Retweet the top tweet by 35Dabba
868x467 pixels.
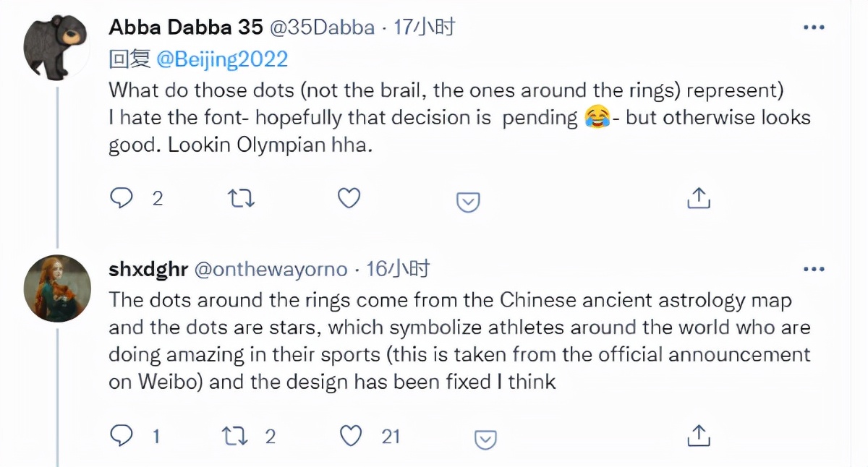241,197
